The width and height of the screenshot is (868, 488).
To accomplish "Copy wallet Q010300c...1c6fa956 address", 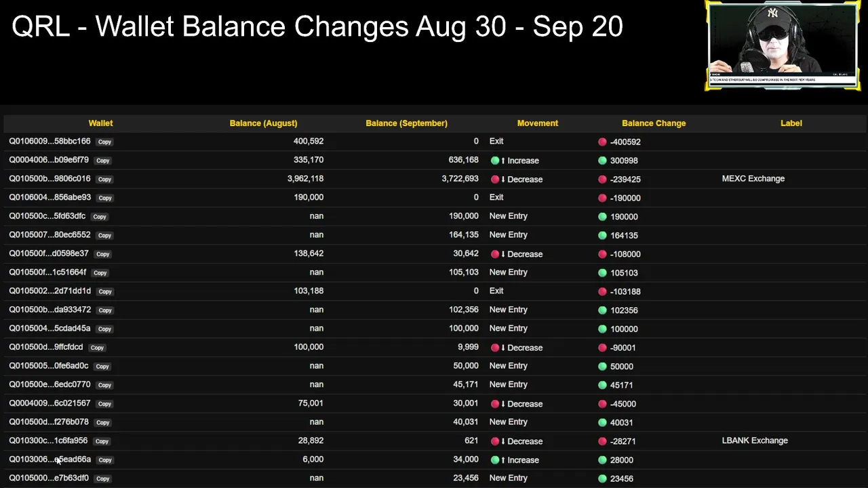I will (x=102, y=441).
